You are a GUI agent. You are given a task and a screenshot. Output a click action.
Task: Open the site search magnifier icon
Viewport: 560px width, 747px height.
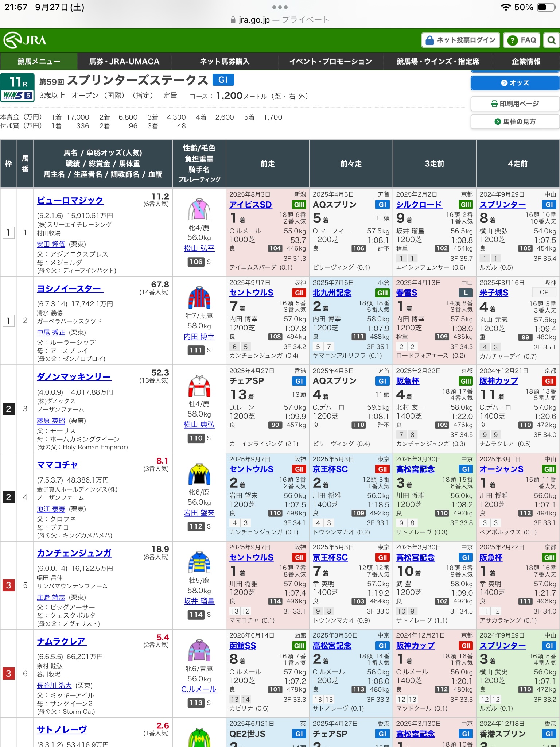point(551,40)
